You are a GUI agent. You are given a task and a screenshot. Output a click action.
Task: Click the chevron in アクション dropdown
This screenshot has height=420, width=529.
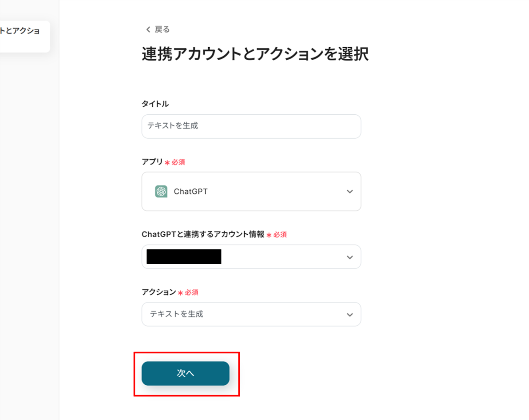[349, 315]
